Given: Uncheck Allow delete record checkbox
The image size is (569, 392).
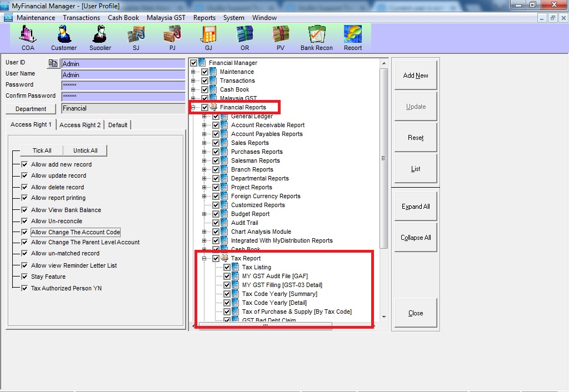Looking at the screenshot, I should (24, 187).
